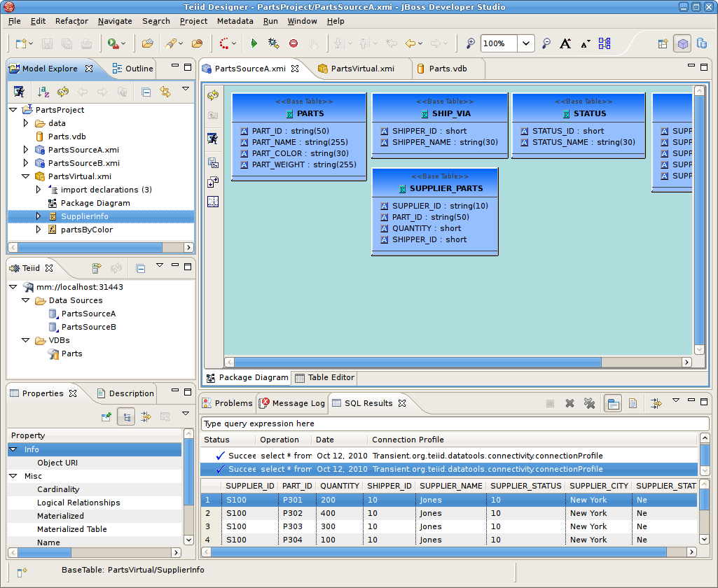
Task: Click the diagram refresh icon in editor
Action: tap(213, 95)
